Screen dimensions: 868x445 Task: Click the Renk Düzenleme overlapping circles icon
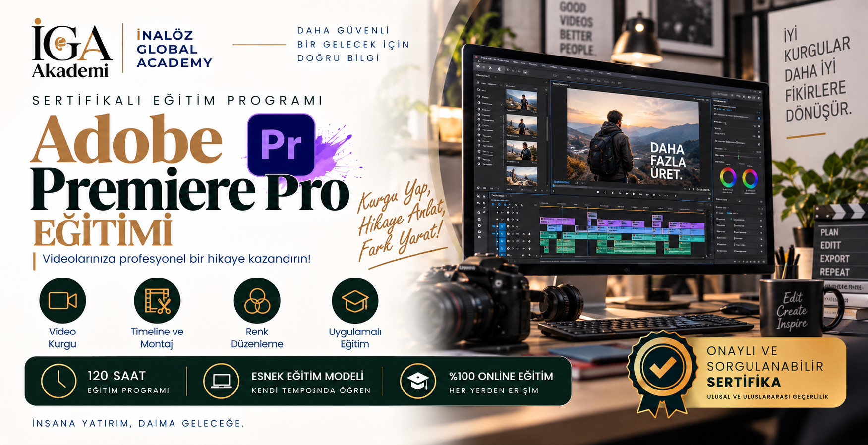257,301
